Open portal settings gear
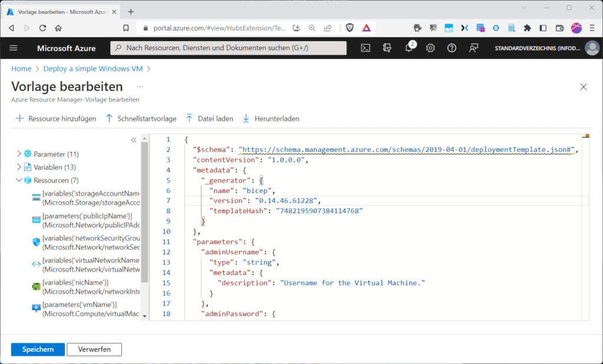The width and height of the screenshot is (603, 364). click(430, 48)
